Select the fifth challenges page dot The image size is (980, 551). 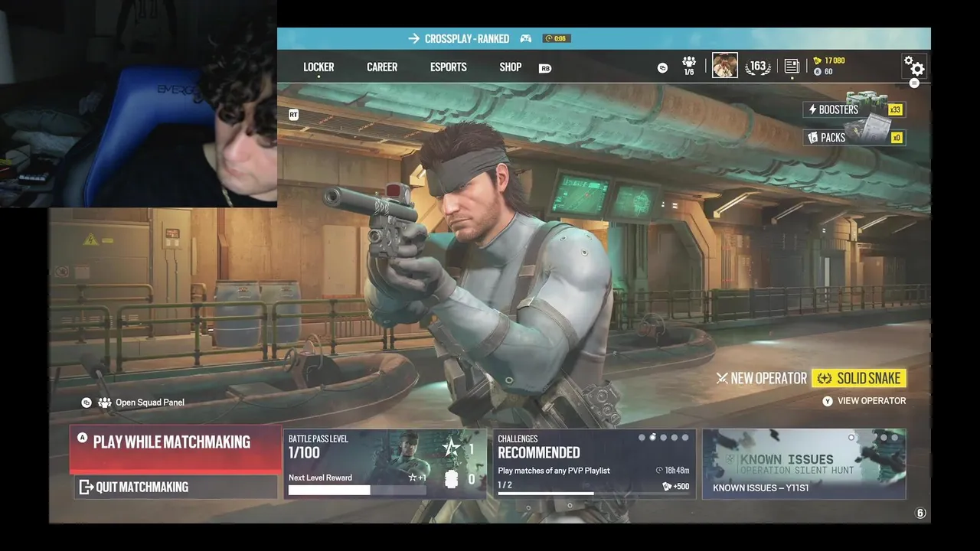coord(684,438)
